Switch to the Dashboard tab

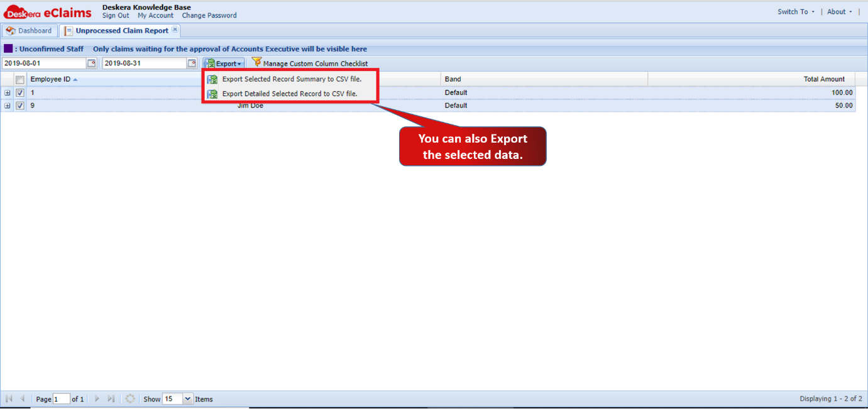coord(30,31)
